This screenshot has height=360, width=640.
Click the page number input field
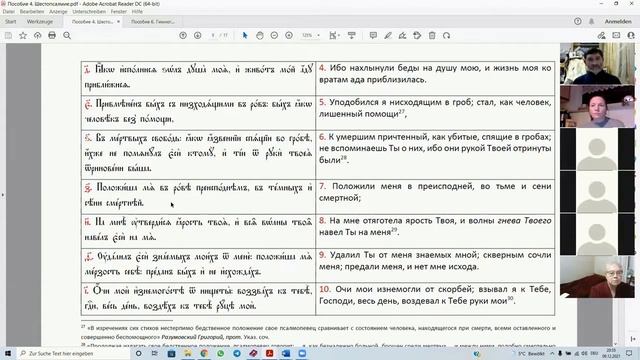[213, 36]
